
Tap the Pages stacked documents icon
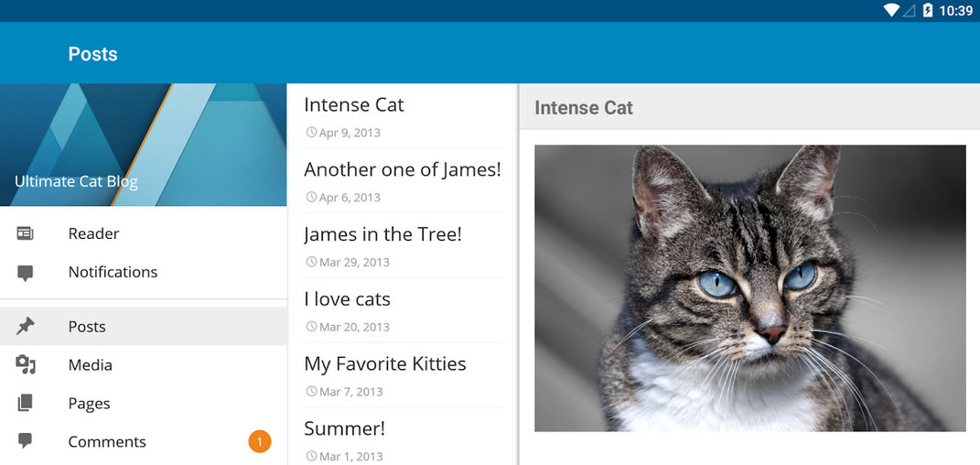click(25, 403)
